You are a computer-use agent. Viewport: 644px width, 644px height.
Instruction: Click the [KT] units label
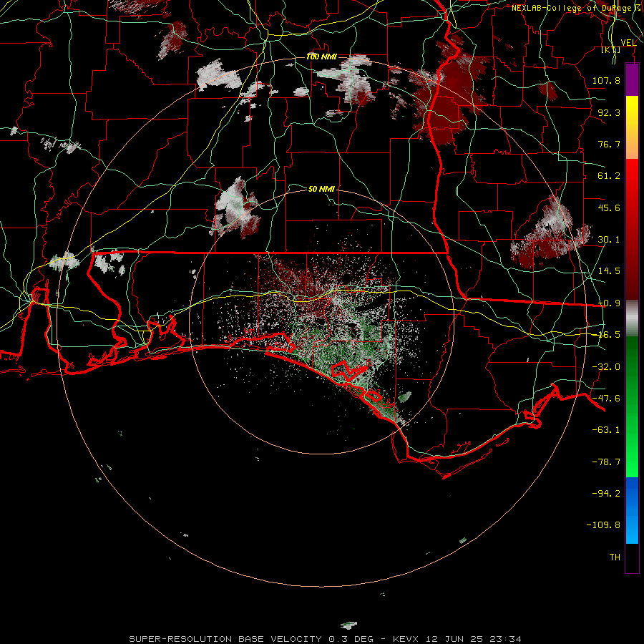tap(611, 49)
